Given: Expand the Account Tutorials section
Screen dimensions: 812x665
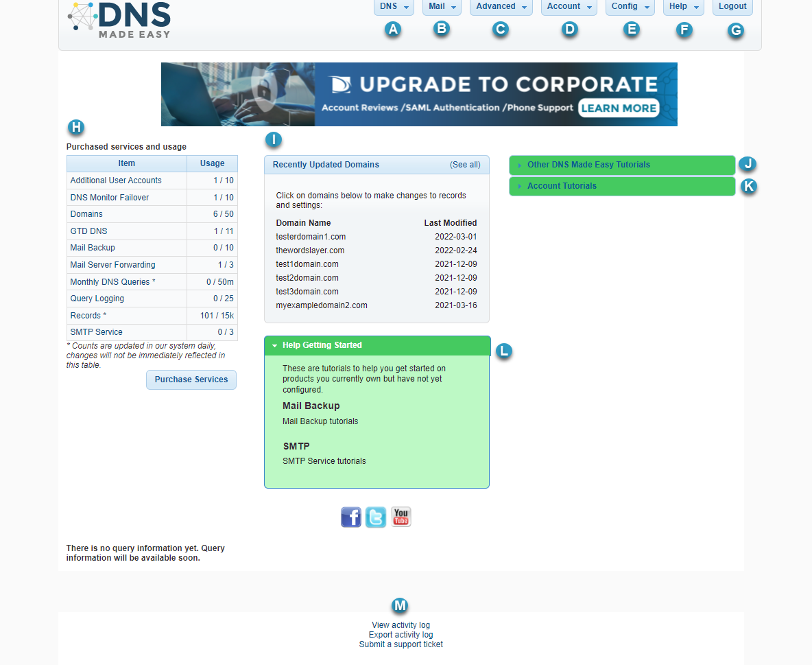Looking at the screenshot, I should click(x=622, y=186).
